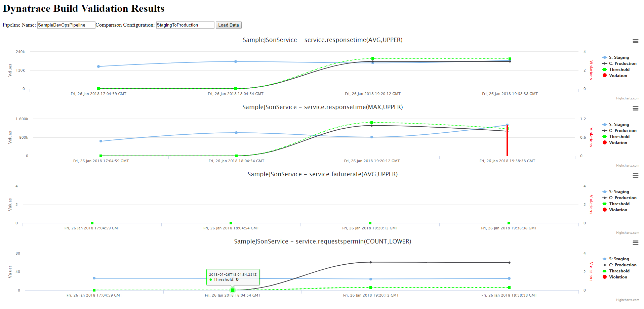This screenshot has width=644, height=309.
Task: Click the service.responsetime(MAX,UPPER) chart title
Action: tap(323, 107)
